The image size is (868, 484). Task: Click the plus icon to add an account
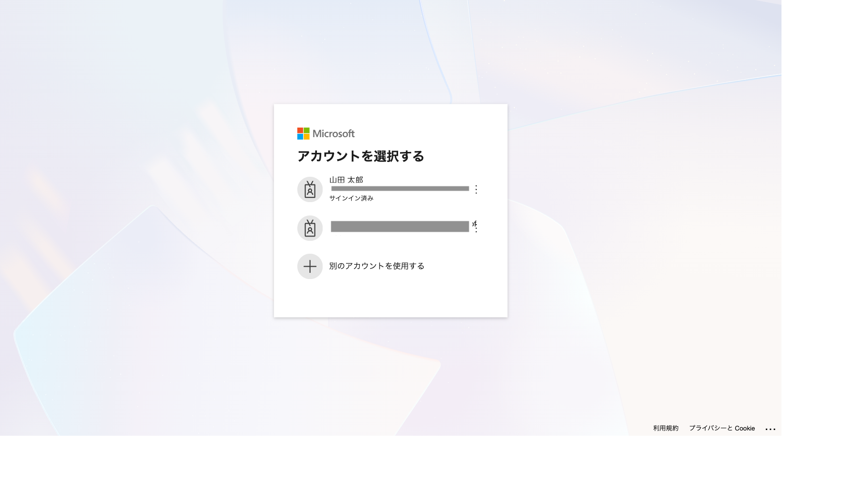(x=310, y=266)
